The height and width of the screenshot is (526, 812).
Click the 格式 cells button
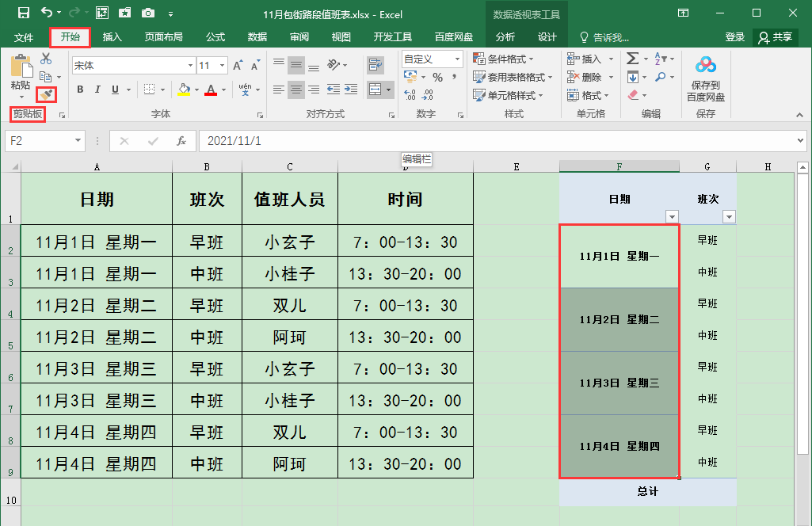(x=588, y=95)
